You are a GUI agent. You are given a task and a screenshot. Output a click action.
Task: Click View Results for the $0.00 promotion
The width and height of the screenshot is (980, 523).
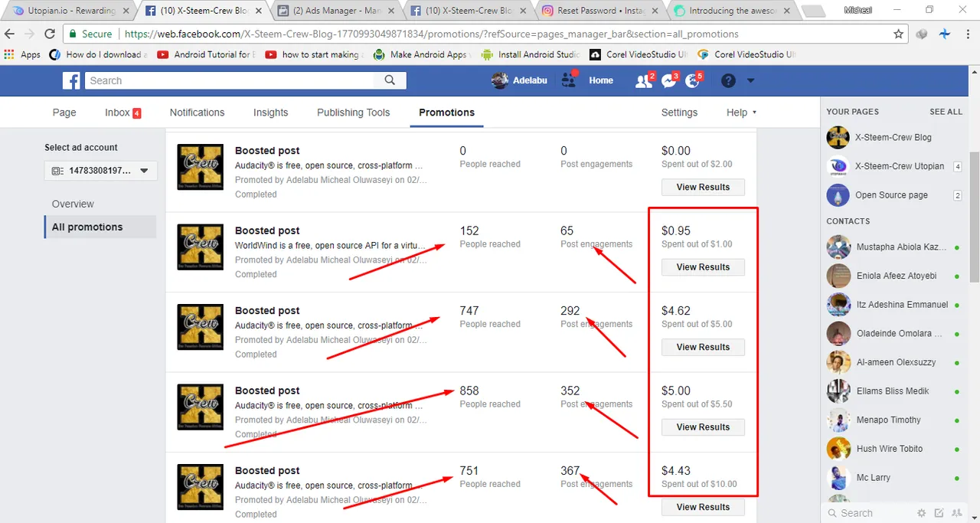coord(703,187)
